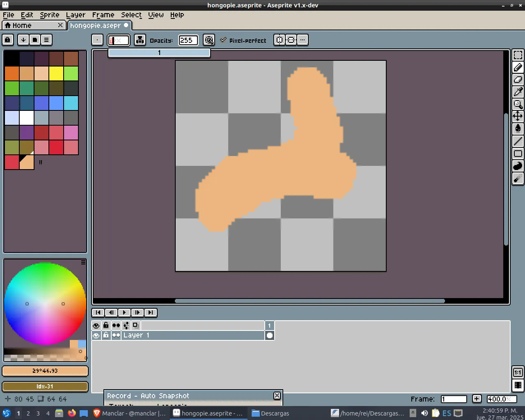Select the Move tool with arrows
Viewport: 525px width, 420px height.
click(518, 117)
